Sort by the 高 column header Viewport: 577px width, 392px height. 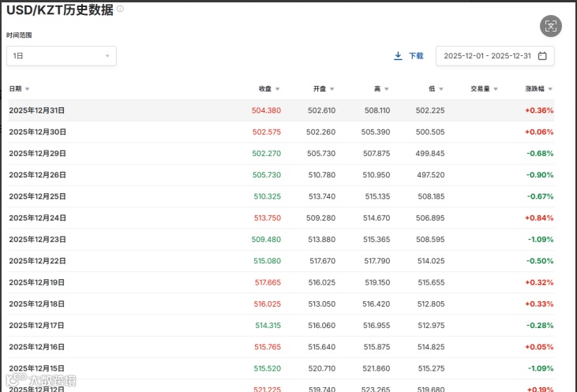(x=381, y=88)
